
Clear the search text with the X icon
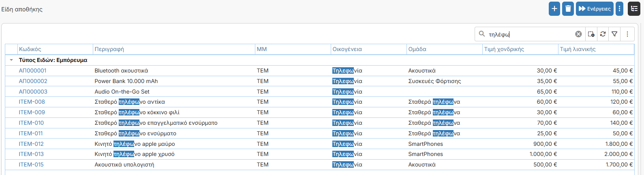pos(578,34)
